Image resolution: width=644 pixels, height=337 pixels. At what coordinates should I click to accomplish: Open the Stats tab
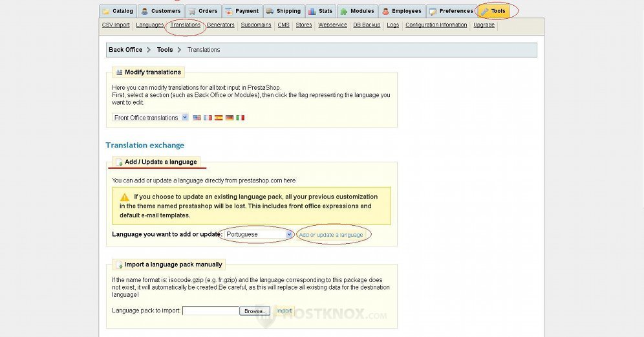pos(320,11)
